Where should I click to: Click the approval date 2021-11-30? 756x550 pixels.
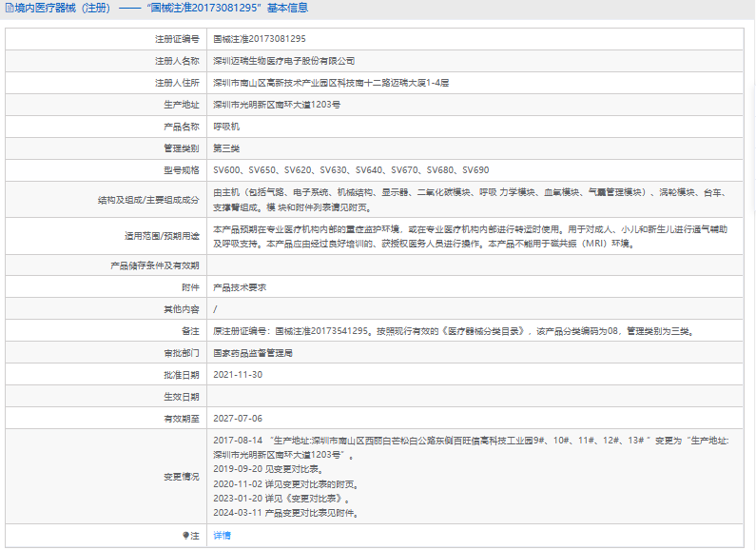[x=238, y=375]
